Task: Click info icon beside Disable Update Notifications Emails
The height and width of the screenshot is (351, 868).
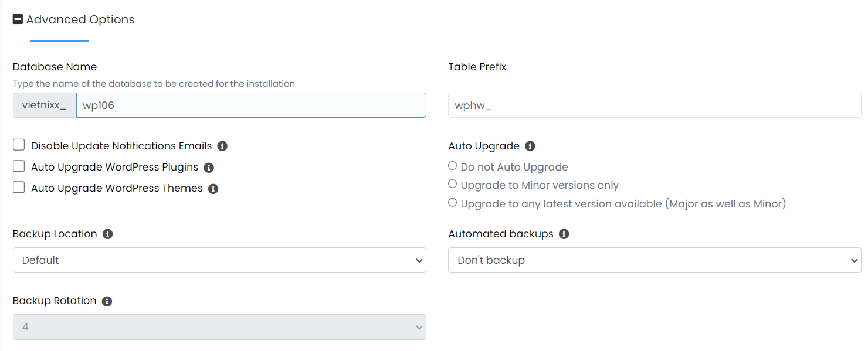Action: pos(222,146)
